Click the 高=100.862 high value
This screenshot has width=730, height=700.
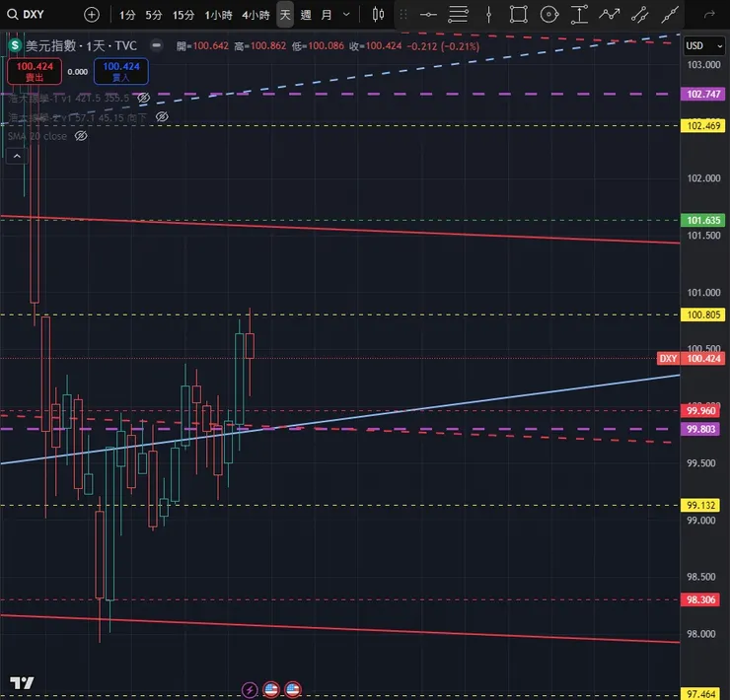point(259,46)
